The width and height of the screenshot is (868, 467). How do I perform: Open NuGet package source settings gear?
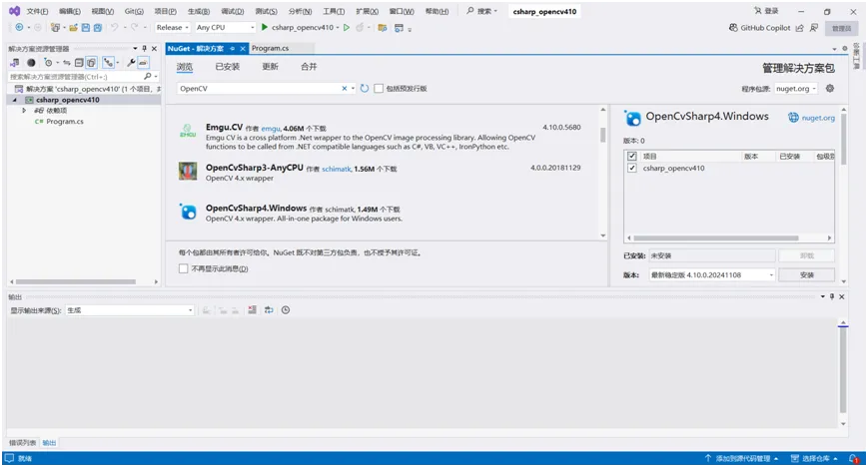point(830,88)
